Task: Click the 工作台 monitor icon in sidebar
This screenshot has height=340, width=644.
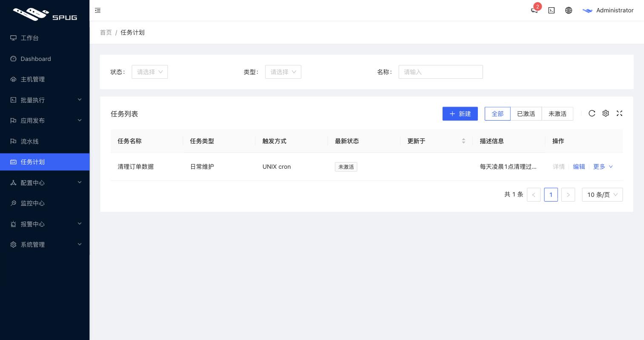Action: pyautogui.click(x=13, y=38)
